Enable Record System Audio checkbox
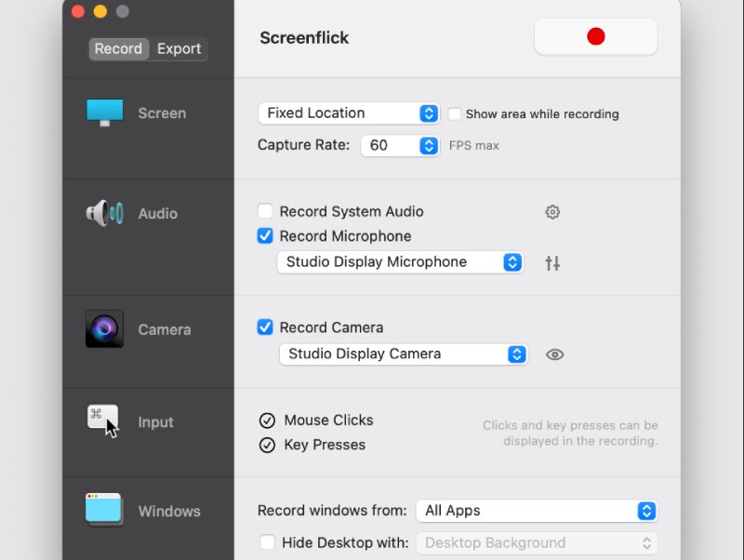This screenshot has width=744, height=560. tap(266, 211)
